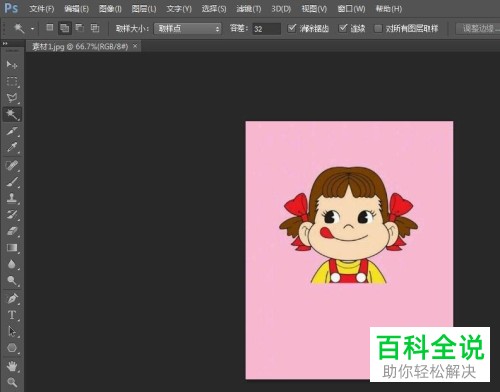Select the Brush tool

point(12,182)
